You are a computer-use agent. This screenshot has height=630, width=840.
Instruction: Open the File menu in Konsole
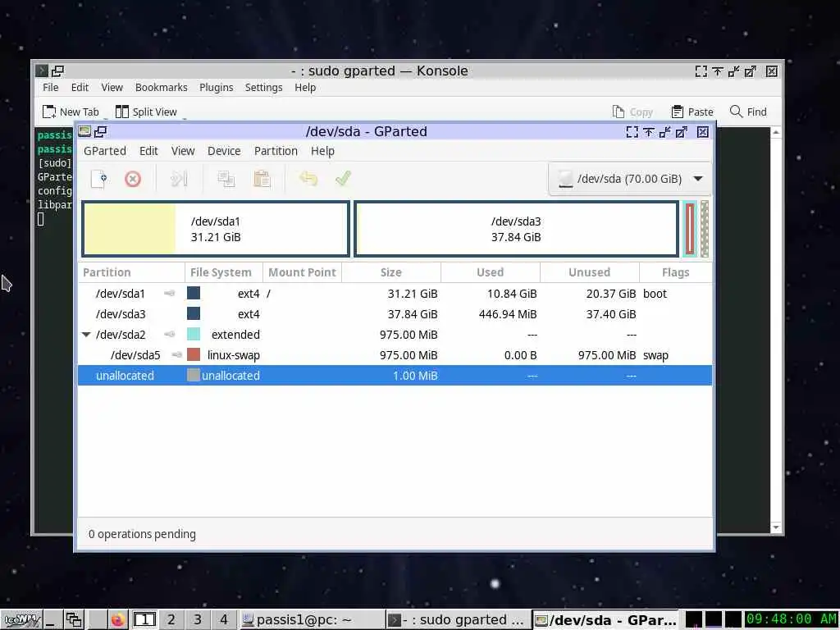(x=50, y=87)
